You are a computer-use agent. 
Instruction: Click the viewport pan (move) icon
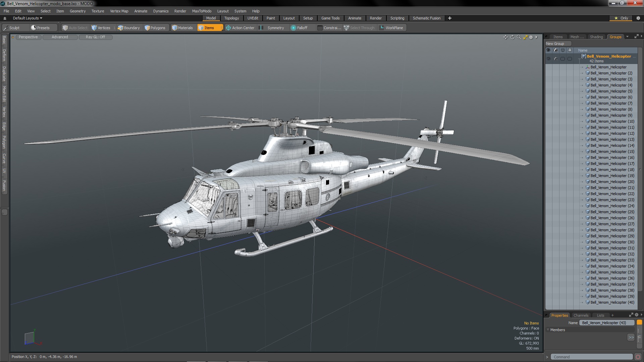[505, 37]
